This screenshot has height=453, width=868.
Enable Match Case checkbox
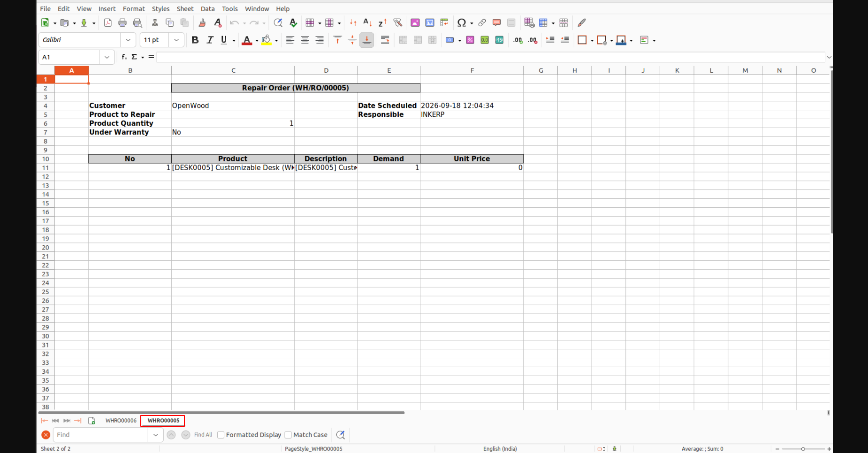pos(288,435)
